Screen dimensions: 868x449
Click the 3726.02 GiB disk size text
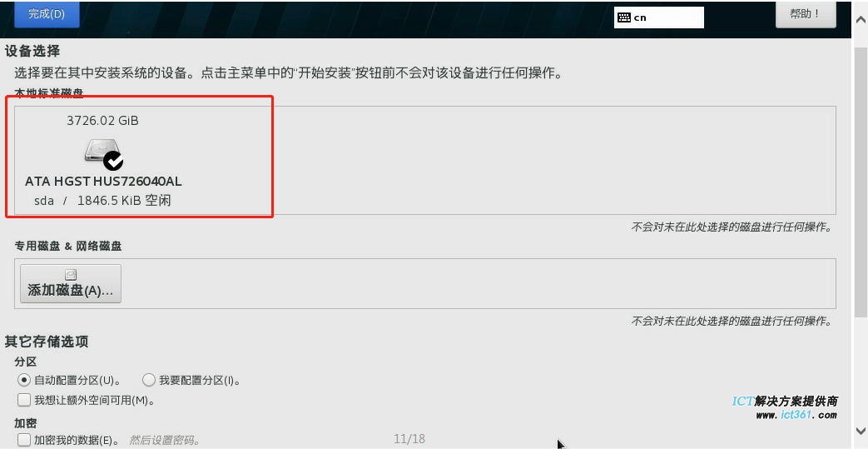click(102, 120)
